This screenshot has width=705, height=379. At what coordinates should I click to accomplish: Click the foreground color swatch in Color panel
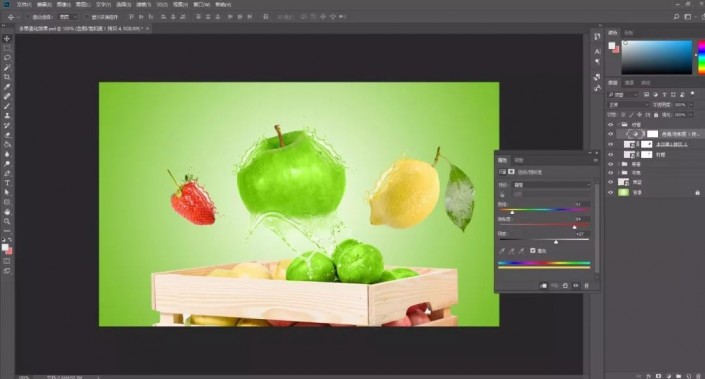pos(611,45)
